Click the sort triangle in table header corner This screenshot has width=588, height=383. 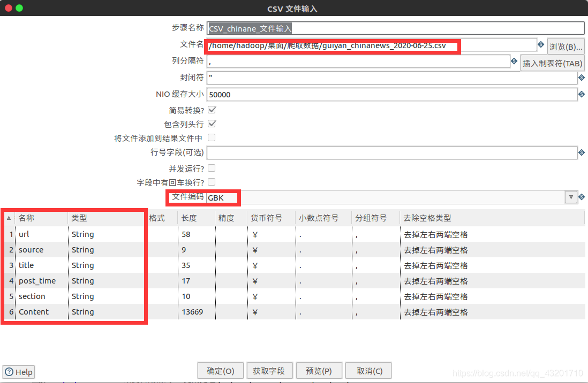(9, 218)
